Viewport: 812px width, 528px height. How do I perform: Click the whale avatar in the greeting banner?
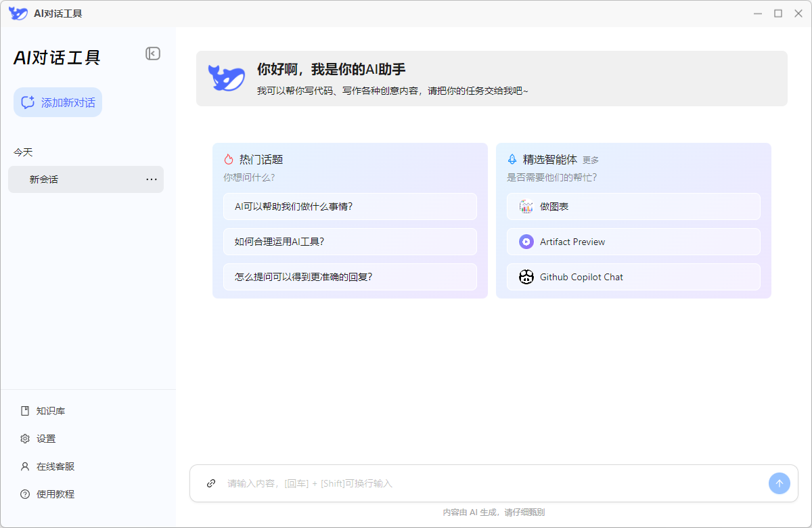[227, 78]
